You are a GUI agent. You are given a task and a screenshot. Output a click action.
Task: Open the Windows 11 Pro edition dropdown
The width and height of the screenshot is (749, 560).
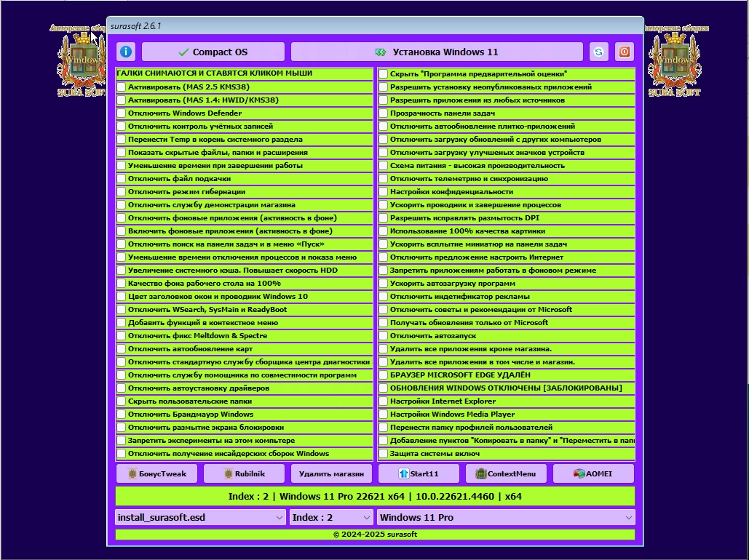506,518
